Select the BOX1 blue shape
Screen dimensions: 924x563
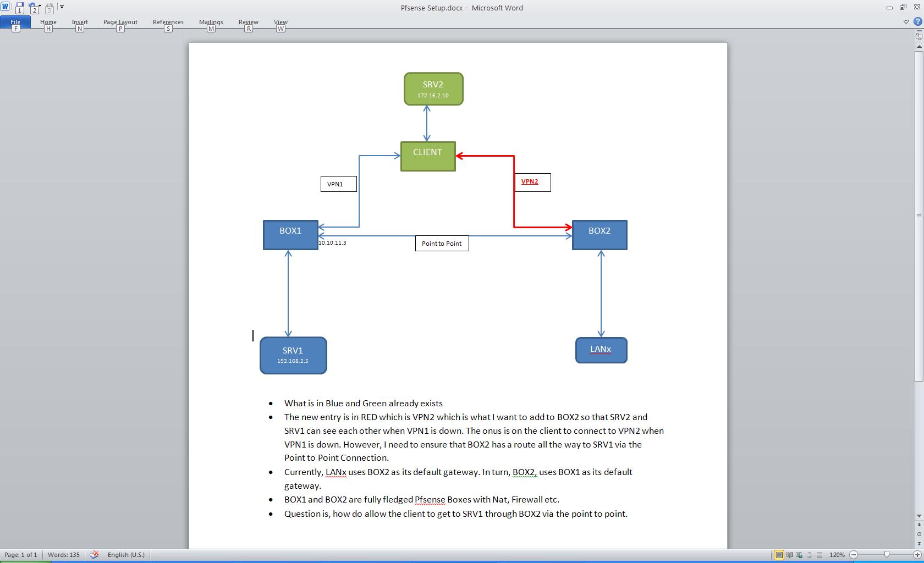click(290, 235)
